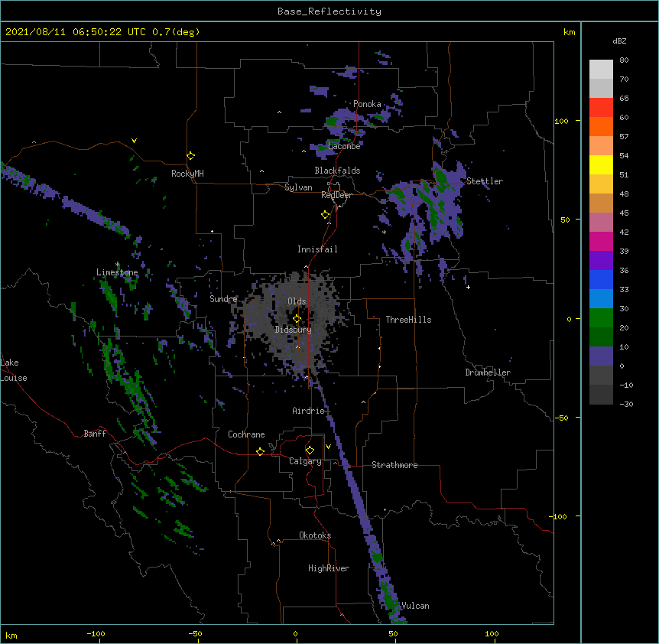Click the yellow V marker east of Calgary

328,447
